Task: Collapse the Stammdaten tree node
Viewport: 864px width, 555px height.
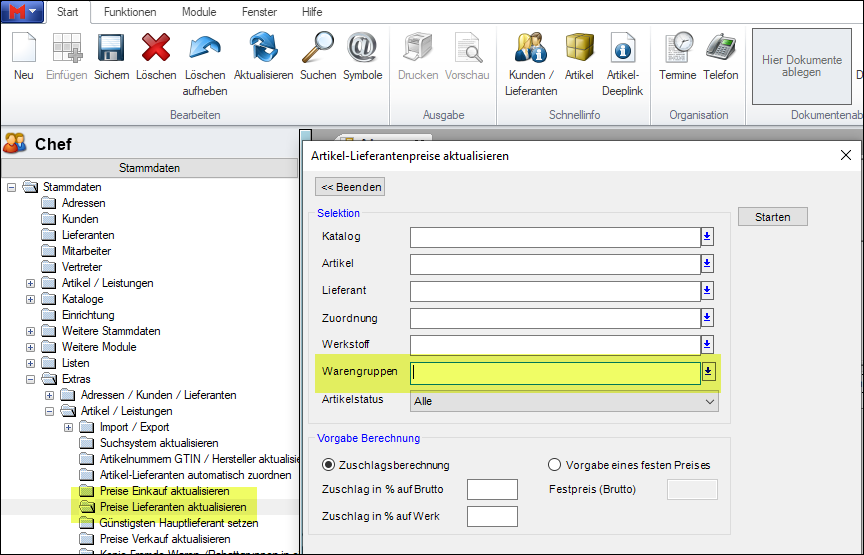Action: tap(12, 187)
